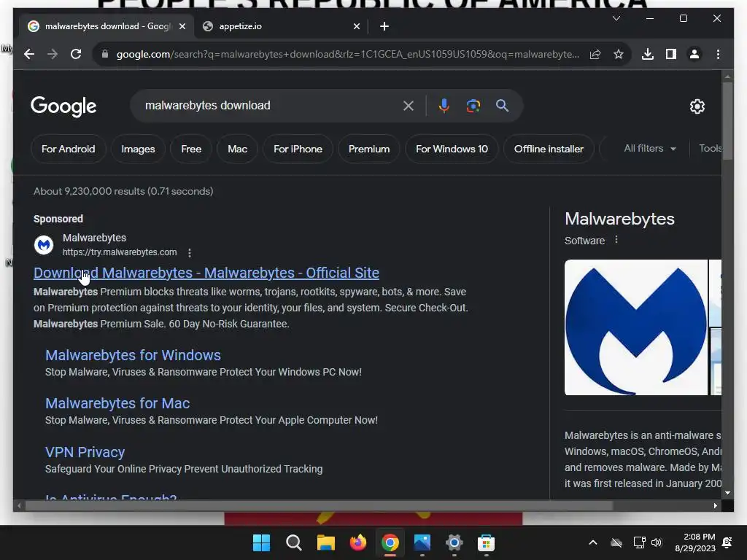Open Chrome downloads icon

coord(648,54)
